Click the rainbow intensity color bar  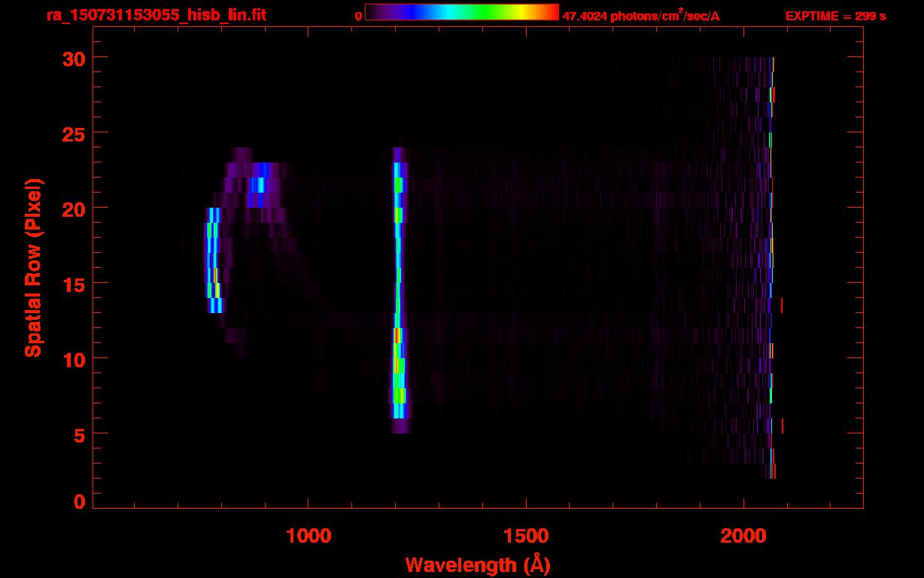(x=462, y=12)
